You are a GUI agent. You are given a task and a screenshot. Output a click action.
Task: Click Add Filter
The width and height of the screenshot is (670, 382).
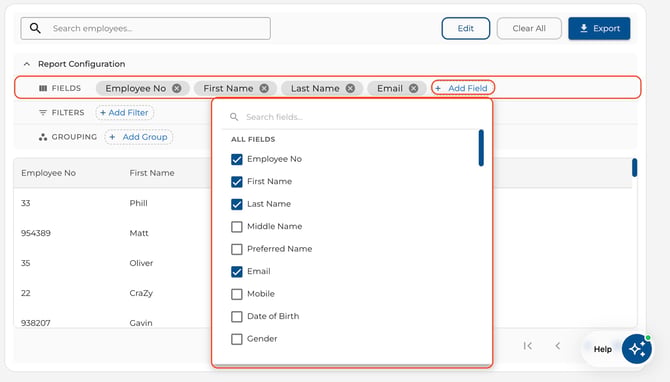click(124, 113)
